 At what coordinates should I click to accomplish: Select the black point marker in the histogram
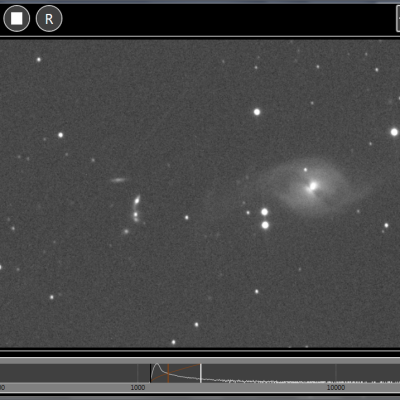pos(151,373)
